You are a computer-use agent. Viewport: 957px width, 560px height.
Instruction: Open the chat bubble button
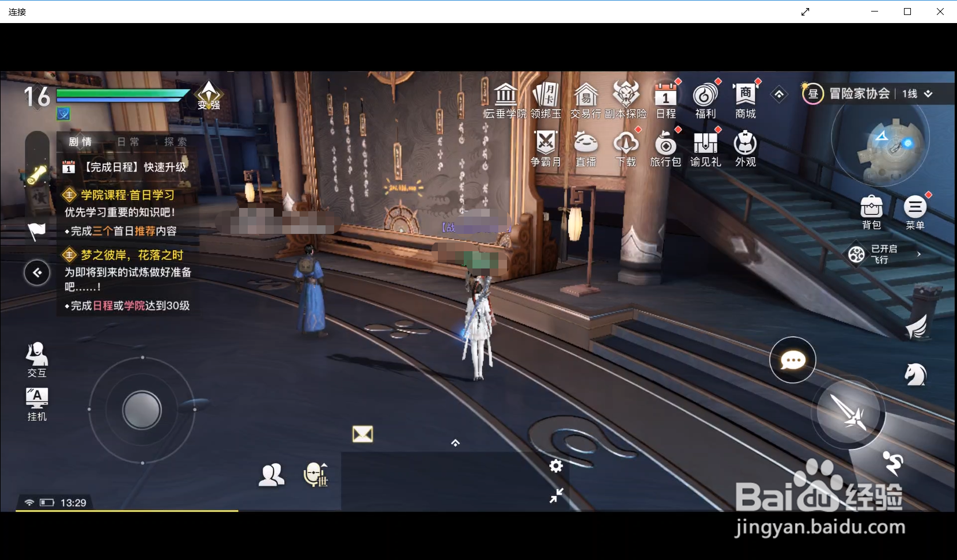click(x=793, y=361)
